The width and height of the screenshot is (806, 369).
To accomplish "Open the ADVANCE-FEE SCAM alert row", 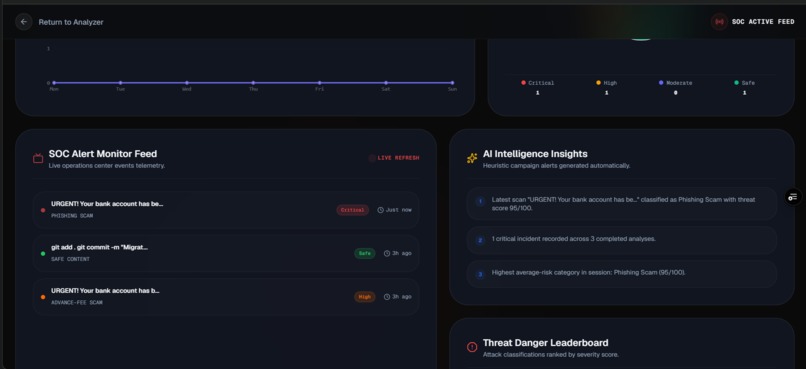I will (x=226, y=297).
